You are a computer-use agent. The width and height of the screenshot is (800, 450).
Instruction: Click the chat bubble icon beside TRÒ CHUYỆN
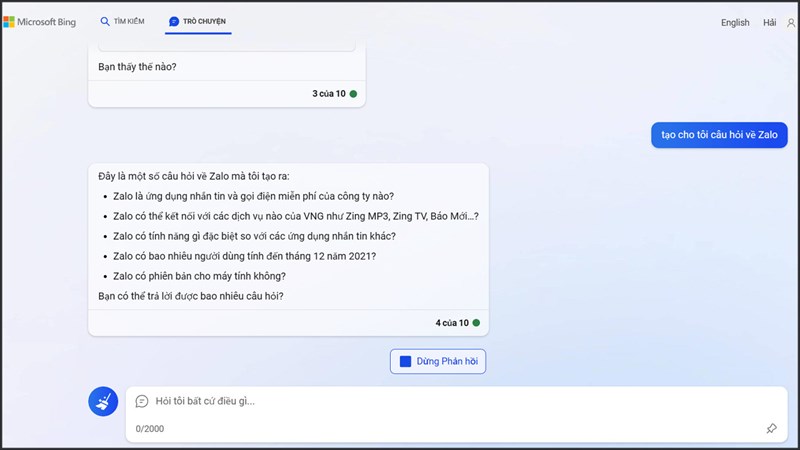(174, 21)
